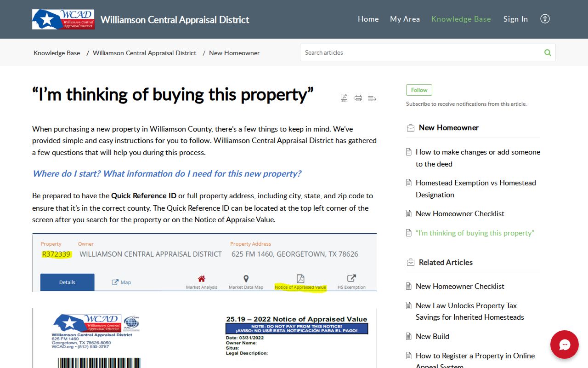
Task: Click the search magnifier icon
Action: click(548, 52)
